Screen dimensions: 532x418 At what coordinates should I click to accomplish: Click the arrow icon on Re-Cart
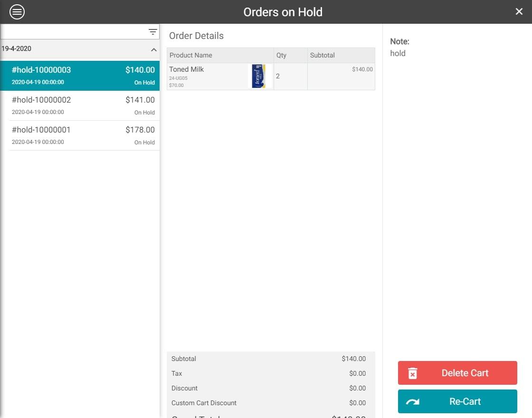tap(413, 402)
